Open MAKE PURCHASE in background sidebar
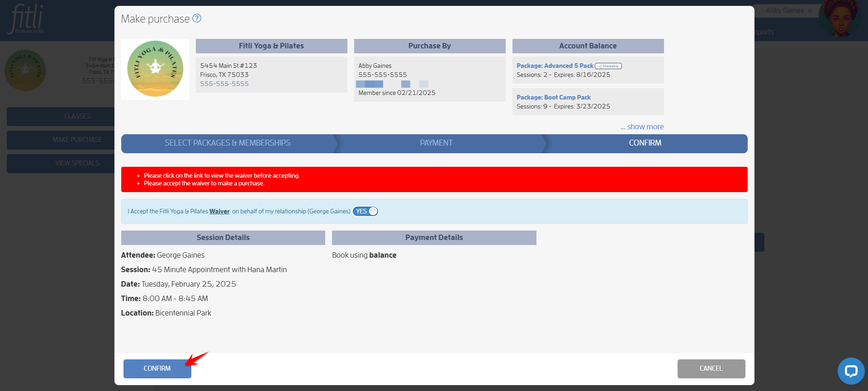Viewport: 868px width, 391px height. tap(61, 140)
